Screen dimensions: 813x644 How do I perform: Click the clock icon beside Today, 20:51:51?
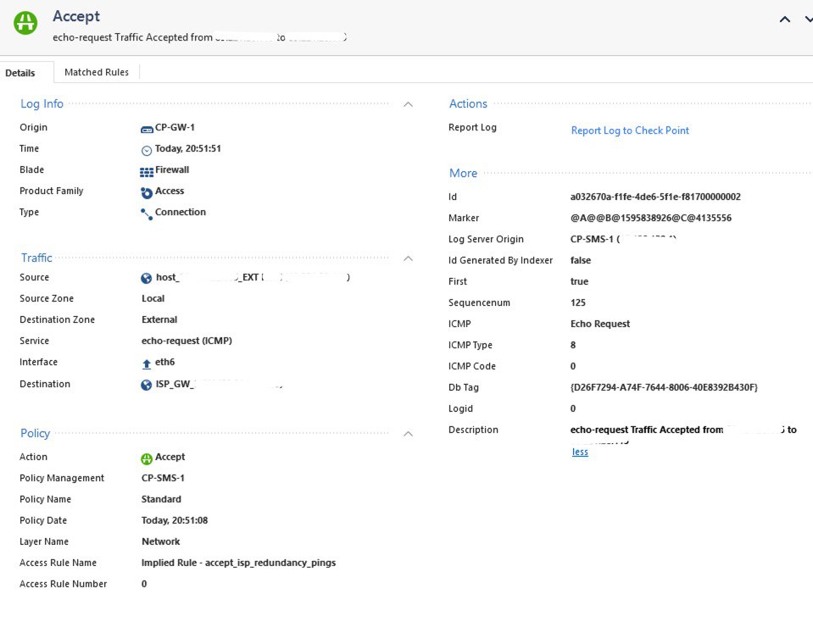tap(147, 150)
